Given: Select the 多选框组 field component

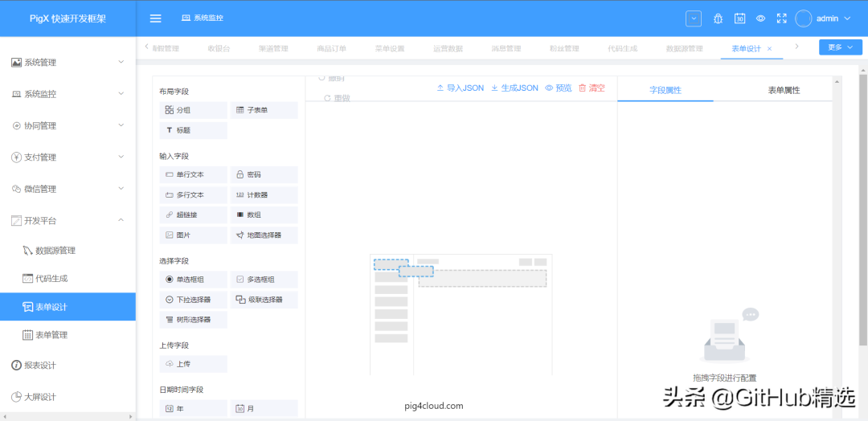Looking at the screenshot, I should tap(264, 280).
